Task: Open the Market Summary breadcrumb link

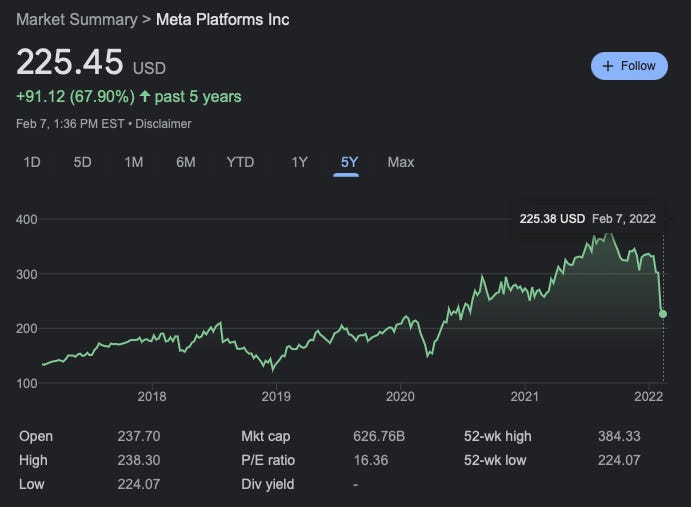Action: (77, 19)
